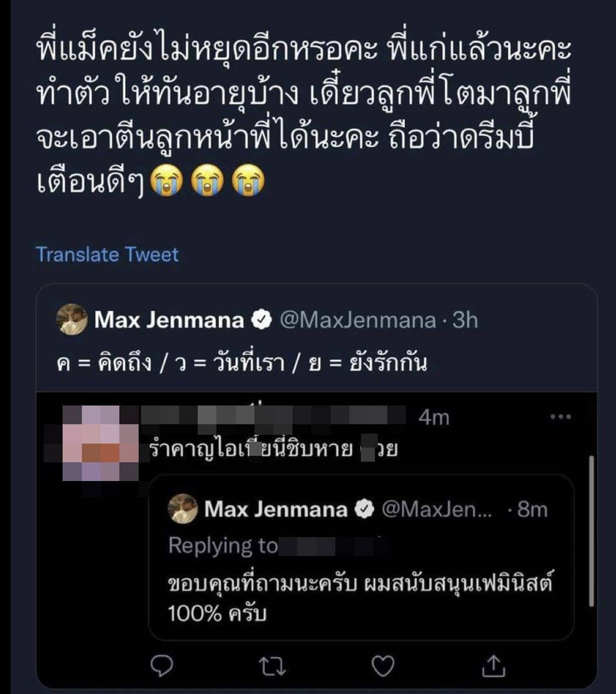This screenshot has height=694, width=616.
Task: Click the 3h timestamp
Action: (465, 321)
